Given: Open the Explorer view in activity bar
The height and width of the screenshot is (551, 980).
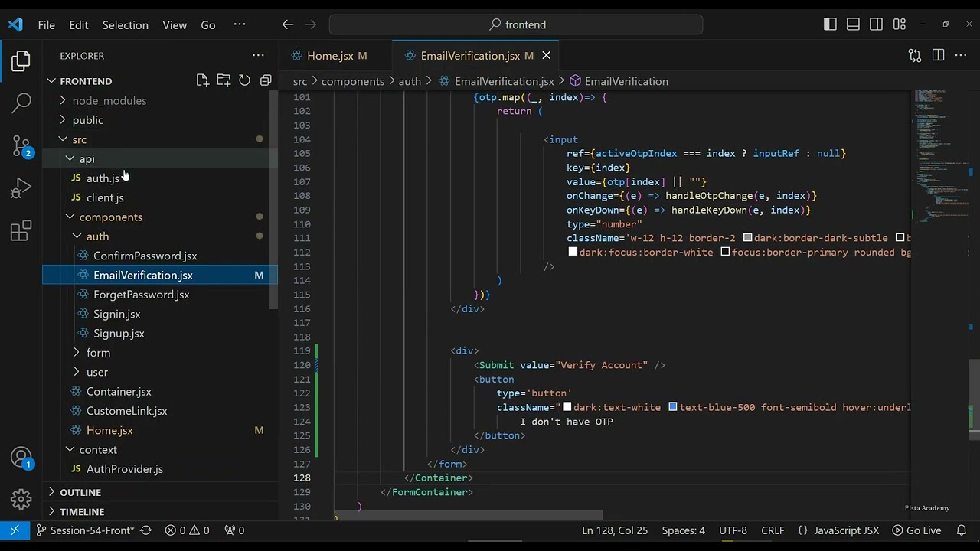Looking at the screenshot, I should point(21,60).
